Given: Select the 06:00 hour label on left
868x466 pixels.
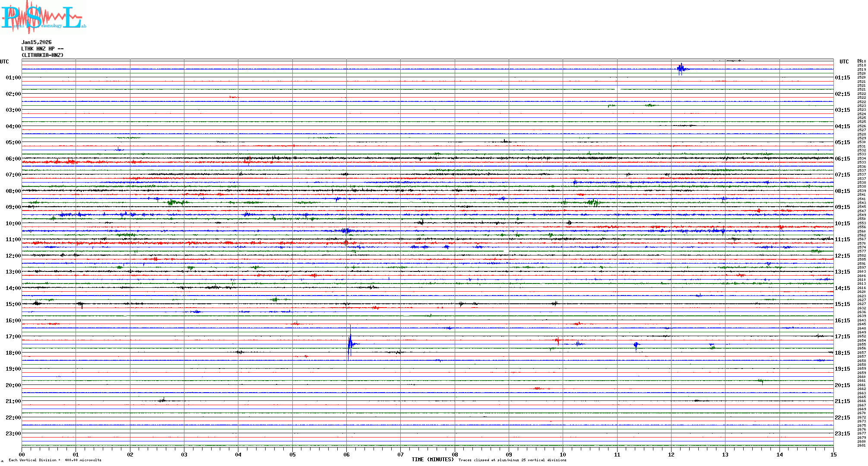Looking at the screenshot, I should point(13,159).
